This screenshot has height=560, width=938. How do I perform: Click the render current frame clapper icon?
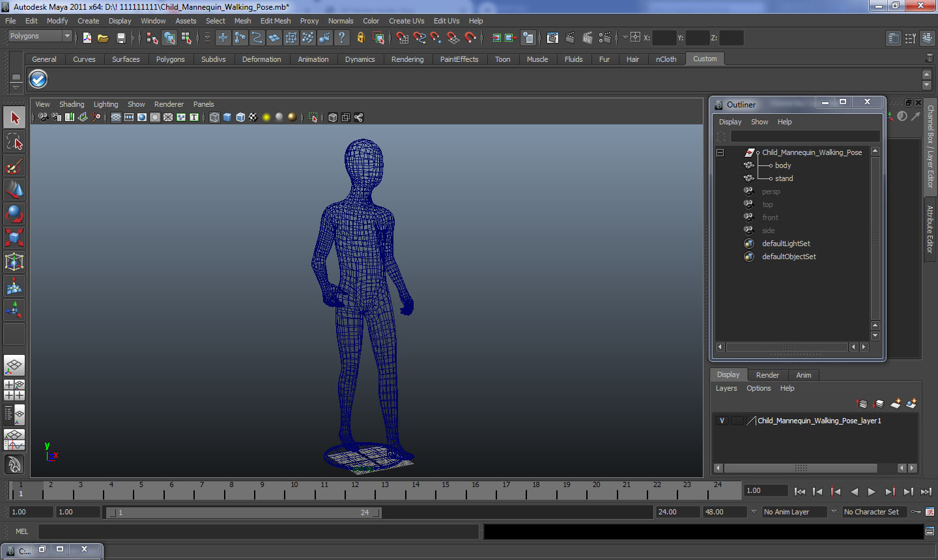[571, 38]
